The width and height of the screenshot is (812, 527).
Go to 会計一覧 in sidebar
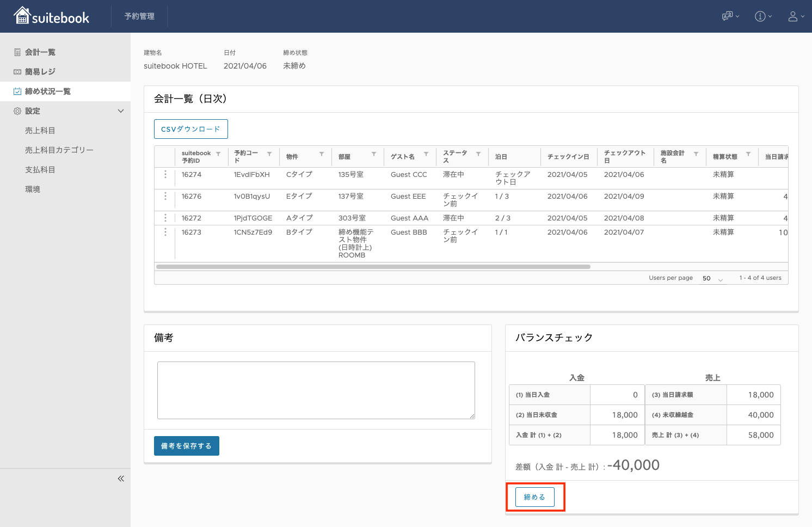point(65,52)
